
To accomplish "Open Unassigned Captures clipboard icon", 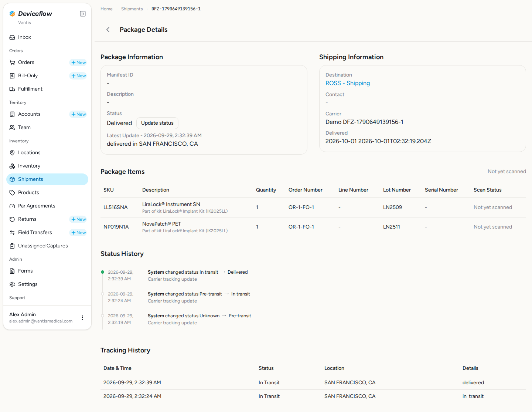I will point(12,246).
